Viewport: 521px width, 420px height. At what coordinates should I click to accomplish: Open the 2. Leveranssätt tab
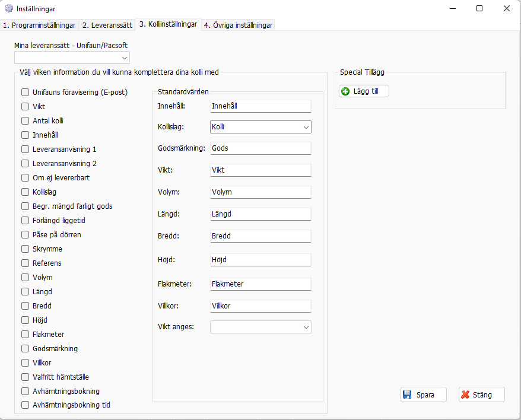tap(107, 25)
